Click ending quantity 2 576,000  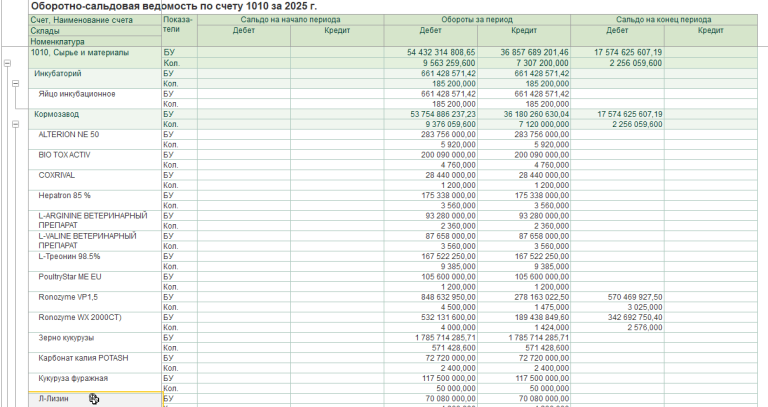(645, 328)
